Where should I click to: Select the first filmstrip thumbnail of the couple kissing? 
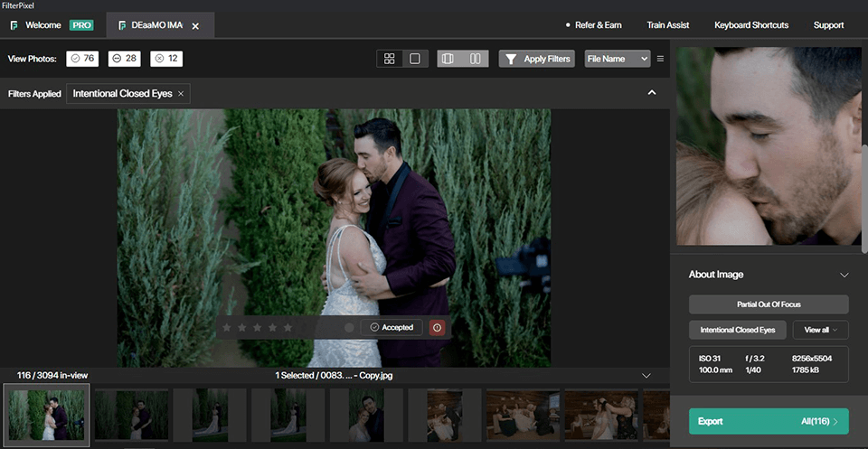[46, 415]
